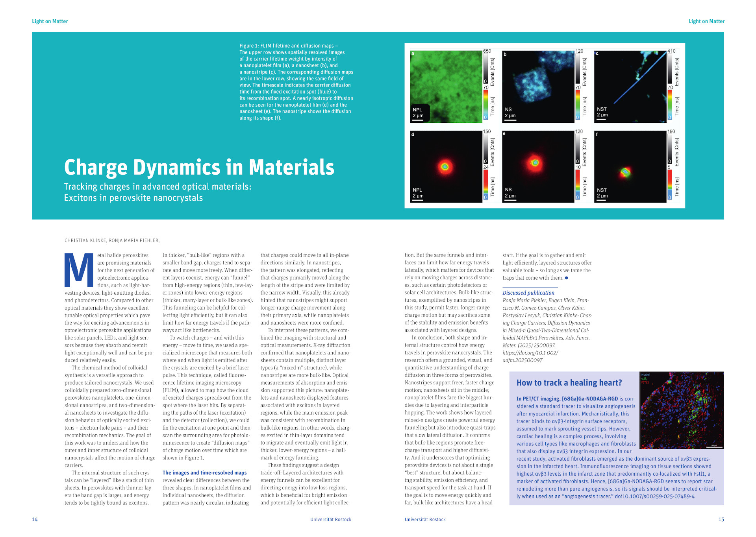Click the grayscale events bar of panel c
This screenshot has width=756, height=537.
(x=669, y=69)
